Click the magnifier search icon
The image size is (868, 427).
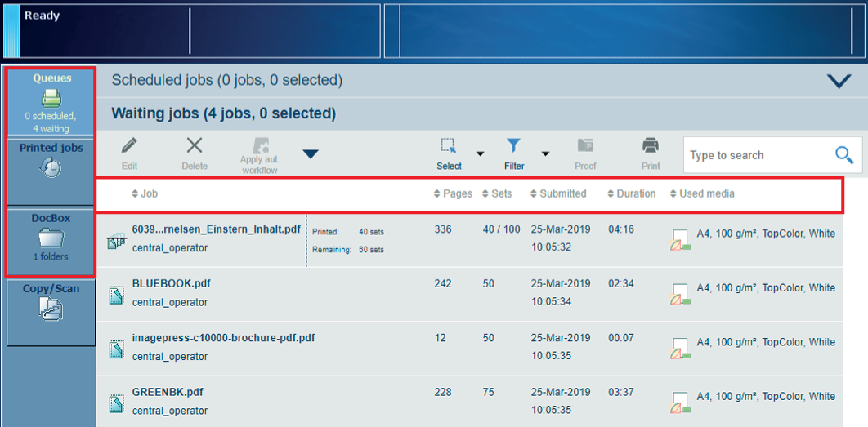pos(844,155)
